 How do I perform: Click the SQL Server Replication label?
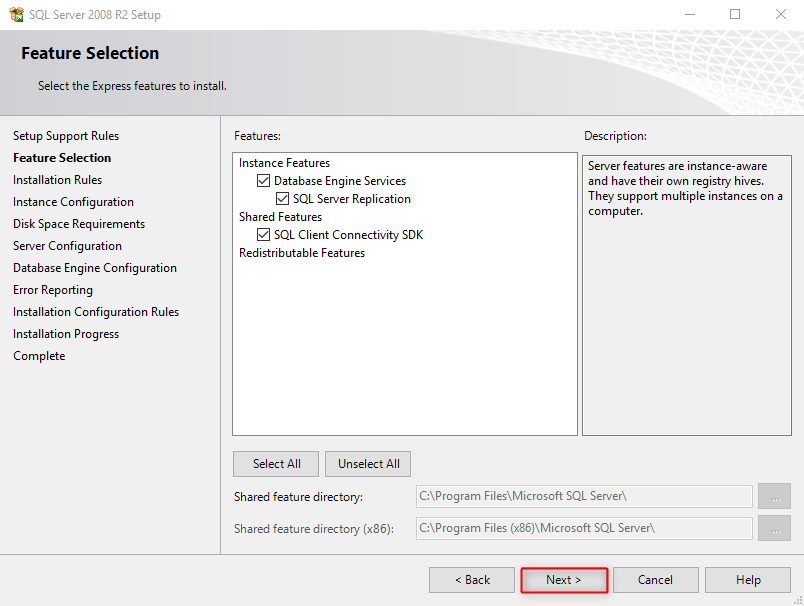352,199
